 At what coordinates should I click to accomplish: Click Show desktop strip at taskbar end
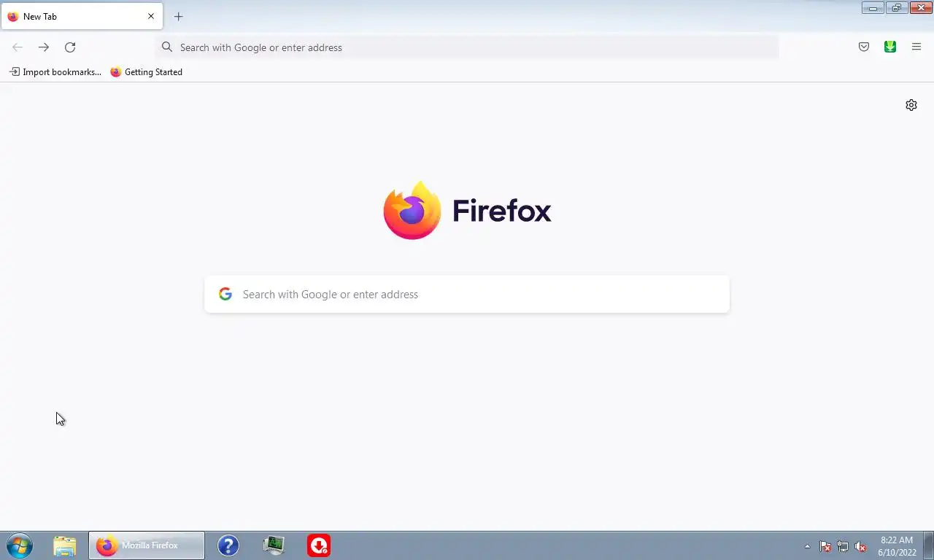[x=928, y=545]
